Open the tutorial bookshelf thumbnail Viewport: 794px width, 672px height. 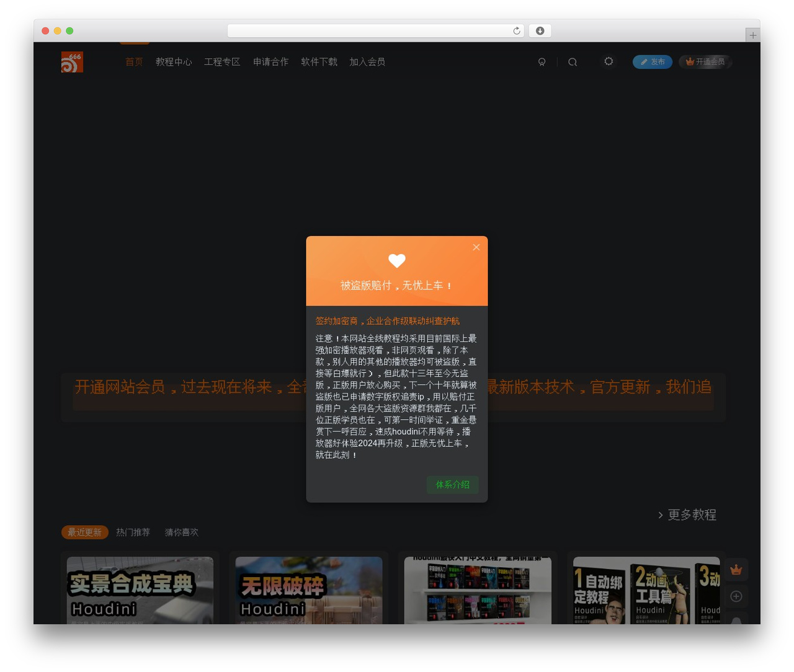click(478, 590)
